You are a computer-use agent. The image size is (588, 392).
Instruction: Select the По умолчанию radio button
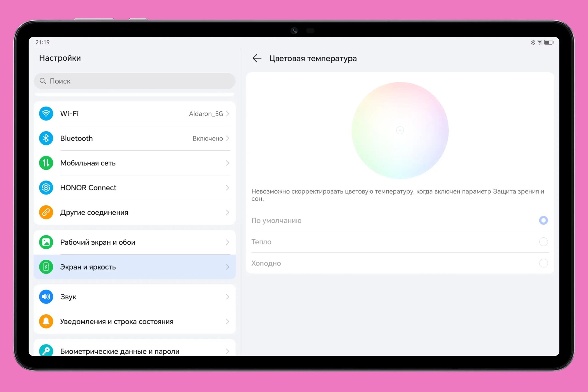tap(543, 220)
